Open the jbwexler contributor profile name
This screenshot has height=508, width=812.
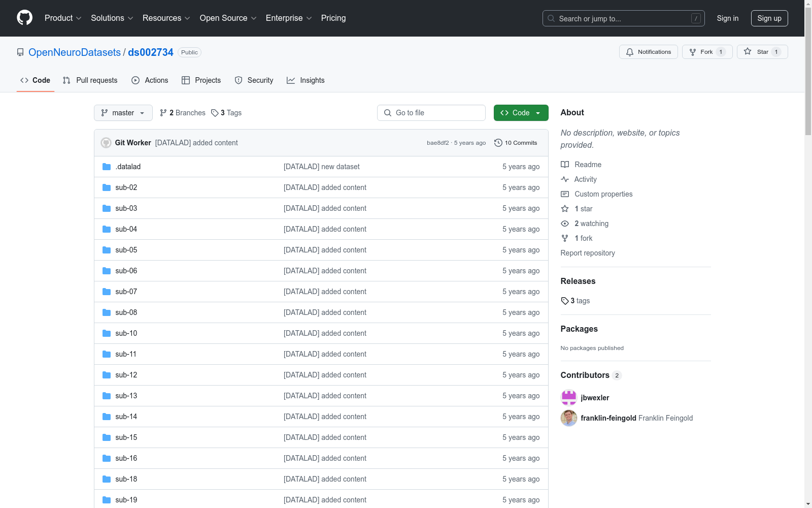pyautogui.click(x=595, y=398)
